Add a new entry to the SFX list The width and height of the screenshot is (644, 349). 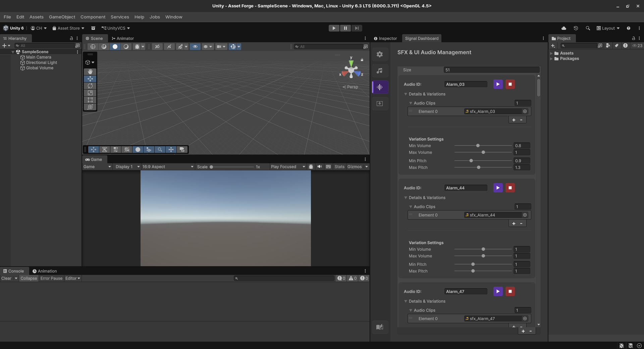pyautogui.click(x=523, y=331)
